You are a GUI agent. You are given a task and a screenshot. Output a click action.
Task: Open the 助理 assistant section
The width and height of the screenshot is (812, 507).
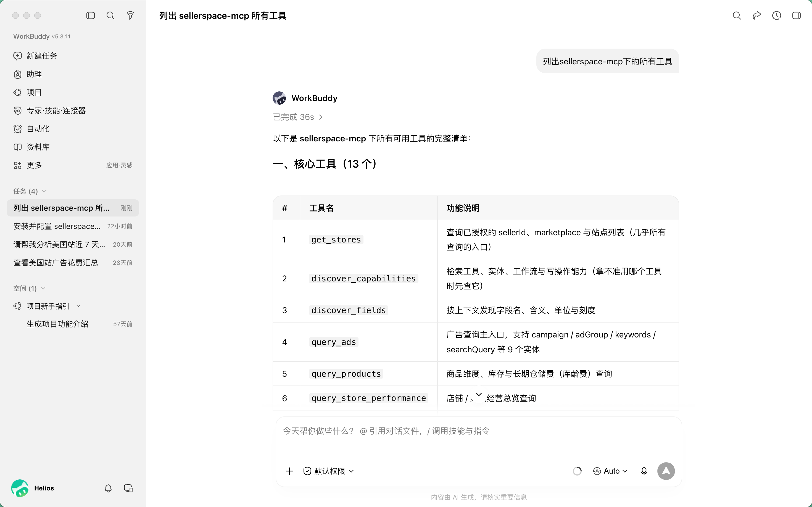click(28, 74)
